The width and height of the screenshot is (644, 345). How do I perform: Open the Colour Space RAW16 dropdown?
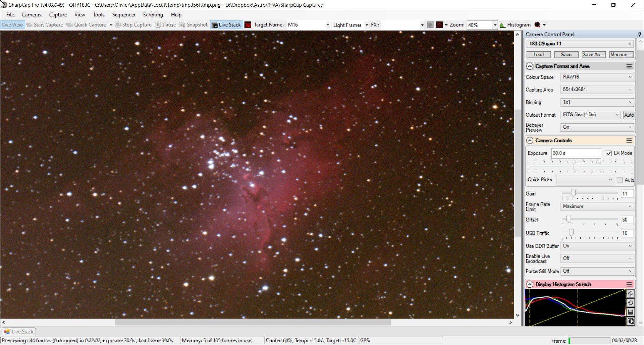[x=597, y=77]
